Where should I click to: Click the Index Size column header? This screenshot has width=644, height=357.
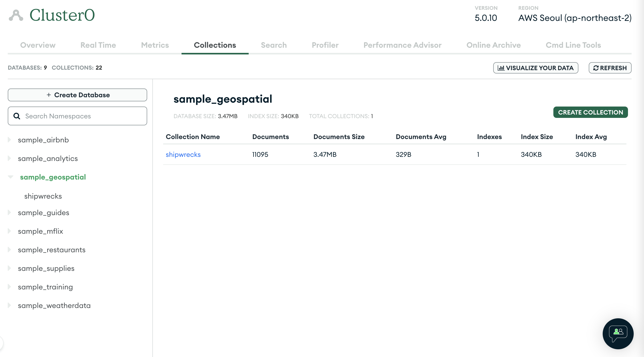(537, 137)
